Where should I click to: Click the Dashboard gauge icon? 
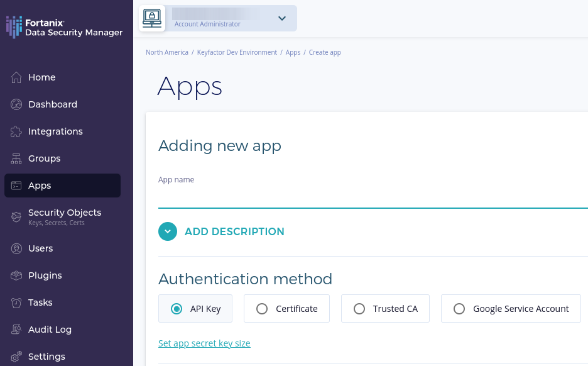[16, 104]
